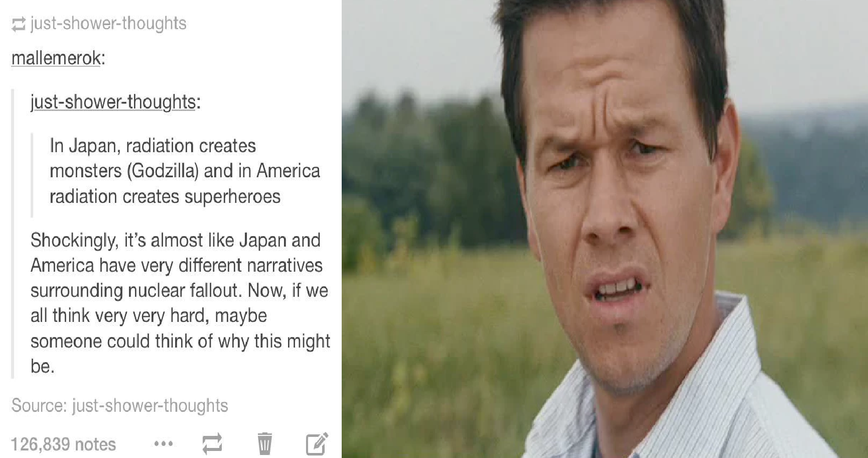
Task: Open the underlined just-shower-thoughts quoted username
Action: 113,102
